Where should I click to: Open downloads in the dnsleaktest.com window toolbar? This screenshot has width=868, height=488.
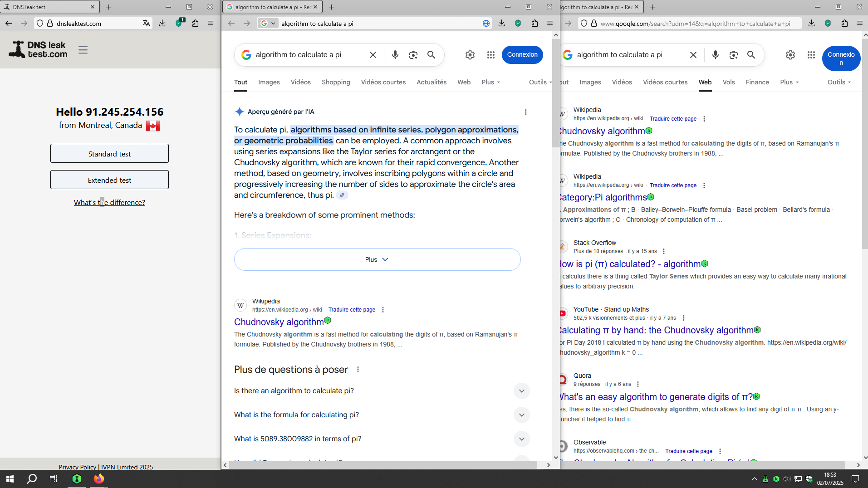(x=162, y=23)
